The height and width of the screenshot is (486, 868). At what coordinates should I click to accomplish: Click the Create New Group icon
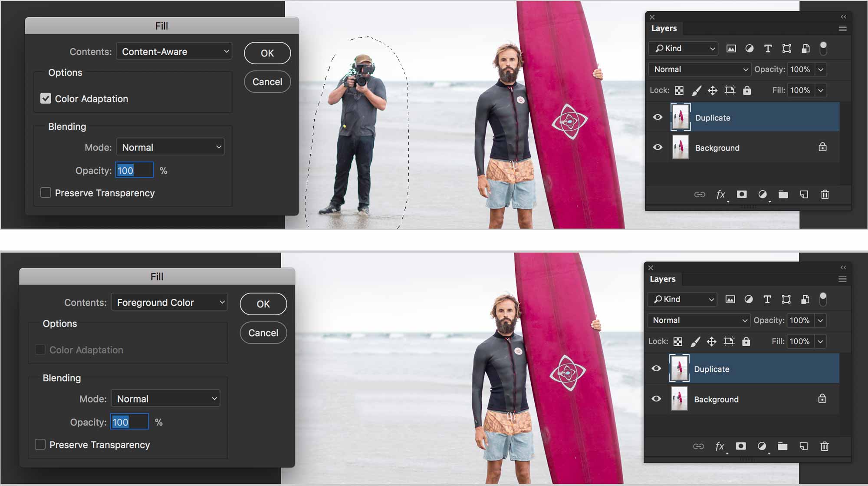[x=783, y=195]
